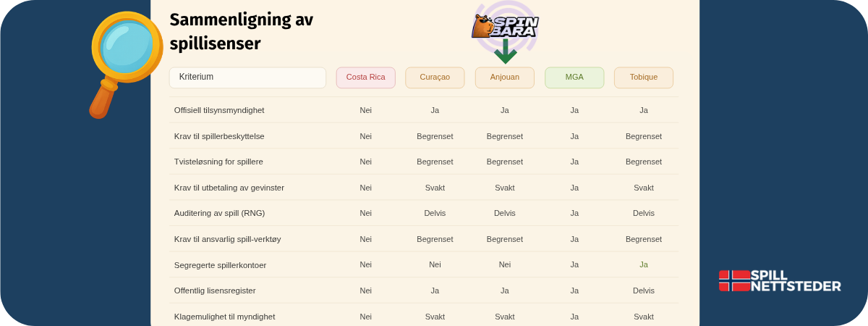The width and height of the screenshot is (868, 326).
Task: Click Anjouan 'Svakt' for Klagemulighet til myndighet
Action: tap(505, 317)
